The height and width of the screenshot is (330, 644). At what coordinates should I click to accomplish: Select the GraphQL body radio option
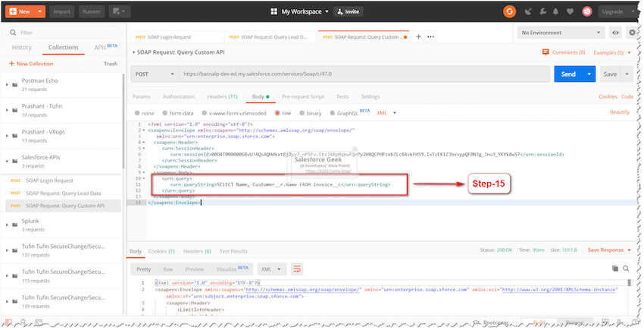(x=333, y=113)
